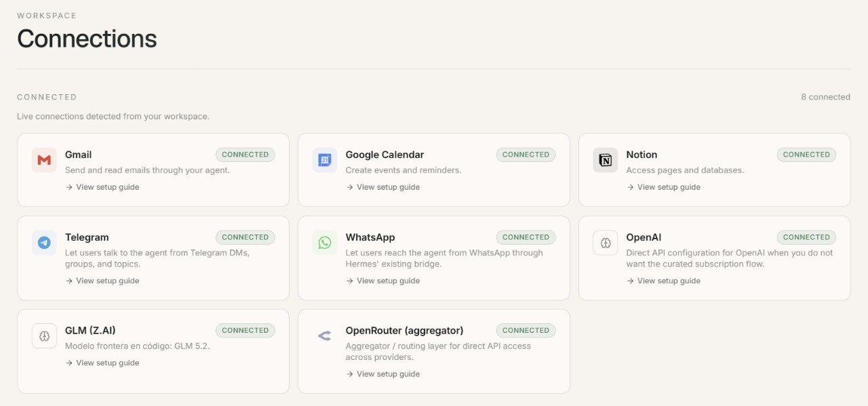Select the Google Calendar card title

[x=385, y=155]
